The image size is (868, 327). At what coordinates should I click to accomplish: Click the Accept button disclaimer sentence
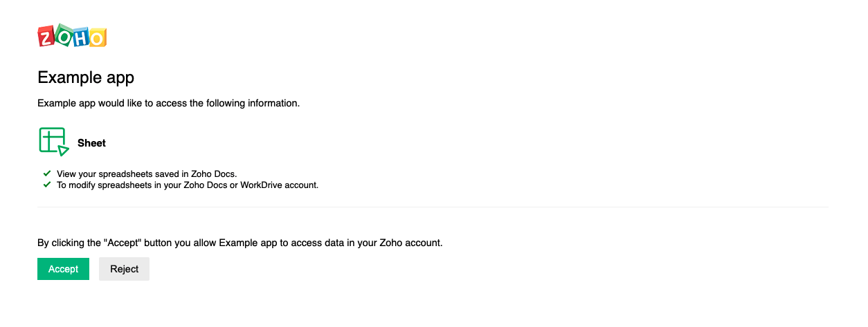(x=239, y=243)
